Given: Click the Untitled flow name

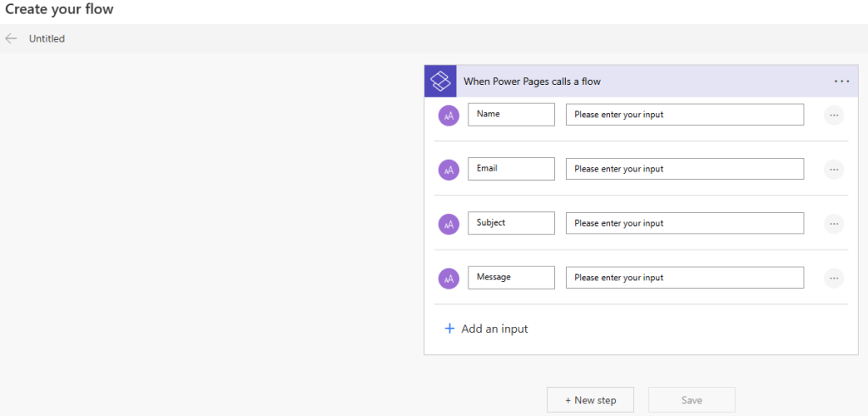Looking at the screenshot, I should coord(47,38).
